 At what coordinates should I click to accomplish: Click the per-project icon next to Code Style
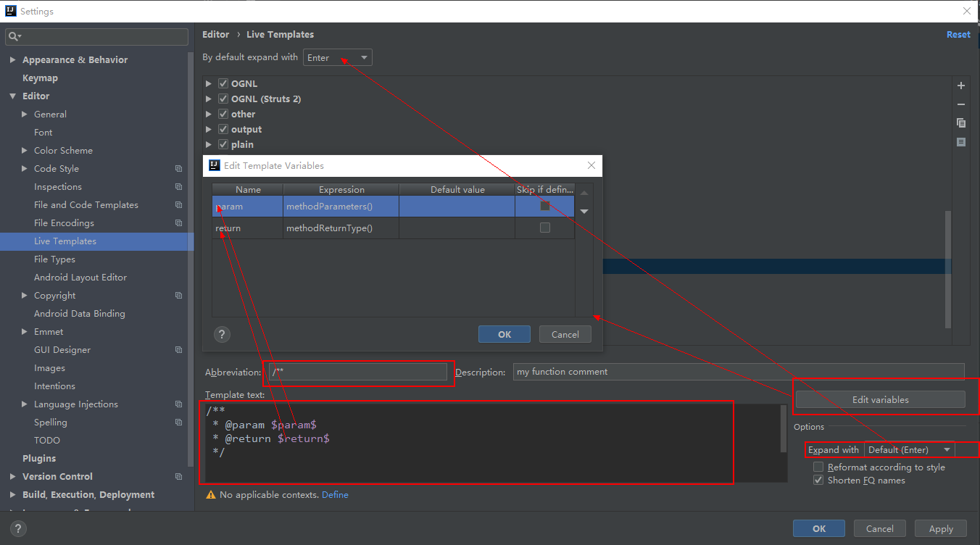pyautogui.click(x=178, y=169)
